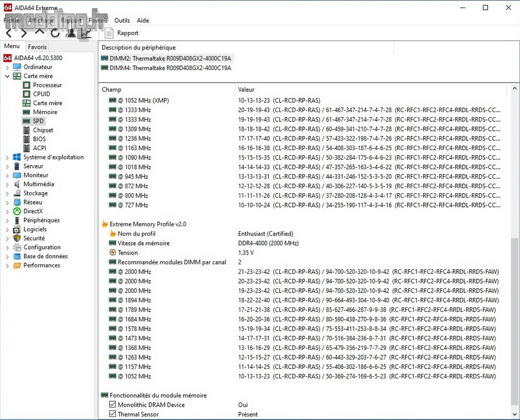The height and width of the screenshot is (420, 520).
Task: Toggle the Thermal Sensor checkbox
Action: pyautogui.click(x=113, y=414)
